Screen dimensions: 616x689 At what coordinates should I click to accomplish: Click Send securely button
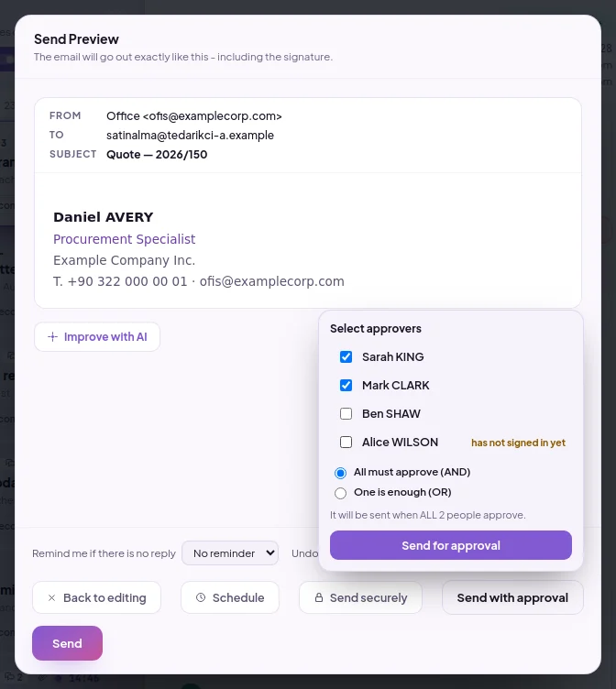(x=360, y=597)
